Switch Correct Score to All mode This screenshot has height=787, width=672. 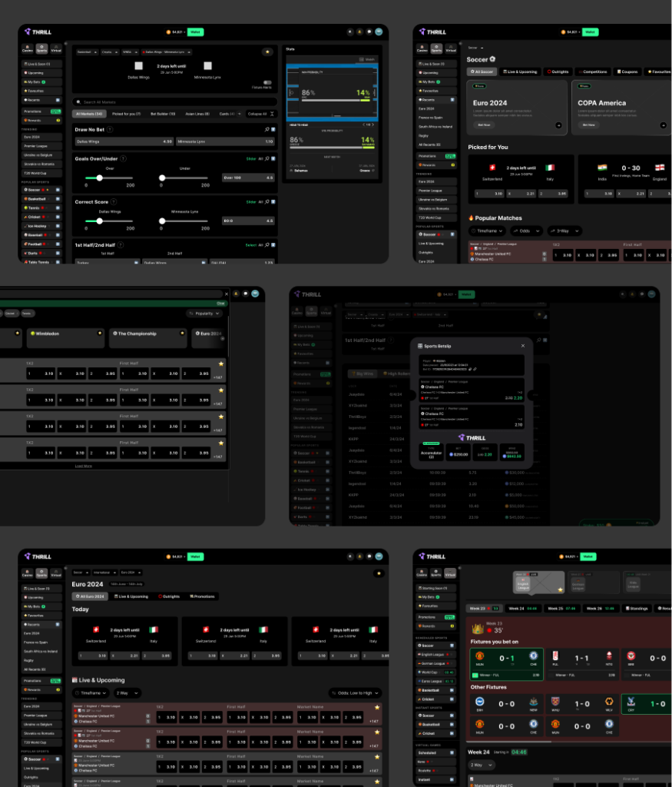pyautogui.click(x=261, y=202)
